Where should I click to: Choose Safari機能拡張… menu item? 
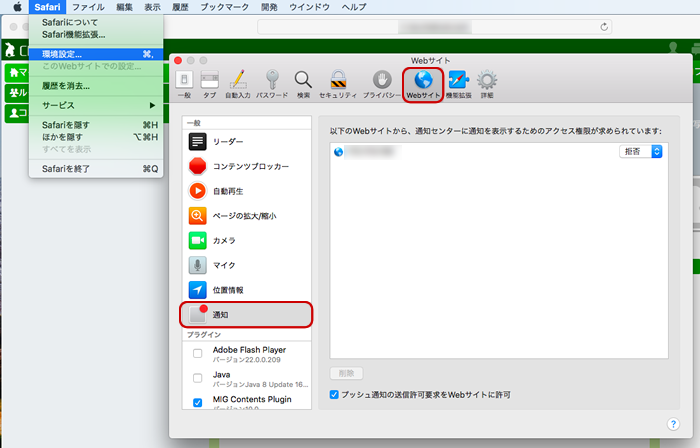pos(96,34)
